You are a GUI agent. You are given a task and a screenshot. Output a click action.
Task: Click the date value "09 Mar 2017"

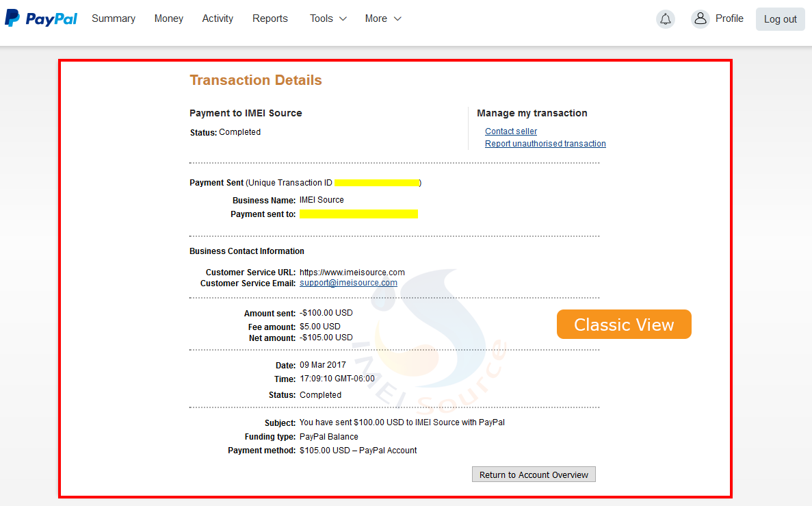coord(323,365)
